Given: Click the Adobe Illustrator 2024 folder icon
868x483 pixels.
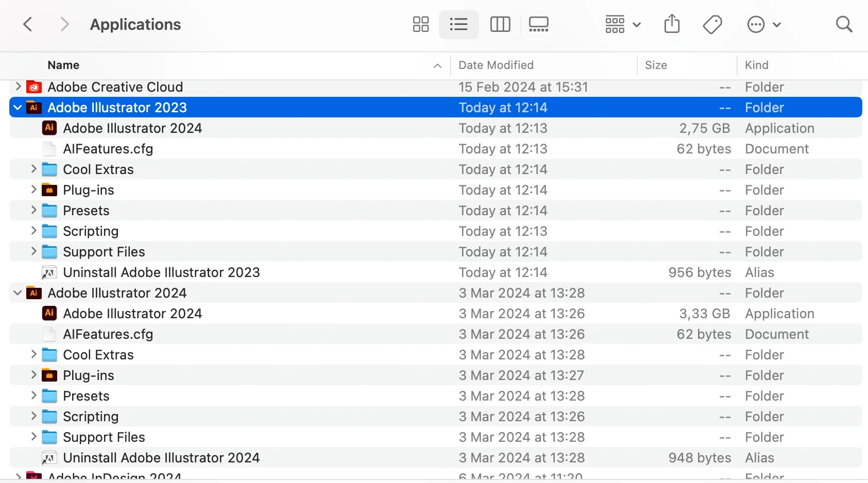Looking at the screenshot, I should coord(34,293).
